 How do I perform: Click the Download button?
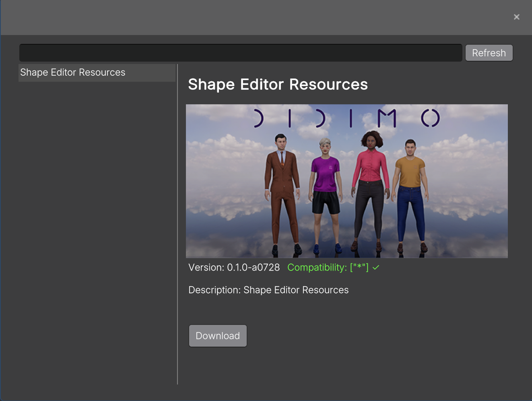point(218,336)
